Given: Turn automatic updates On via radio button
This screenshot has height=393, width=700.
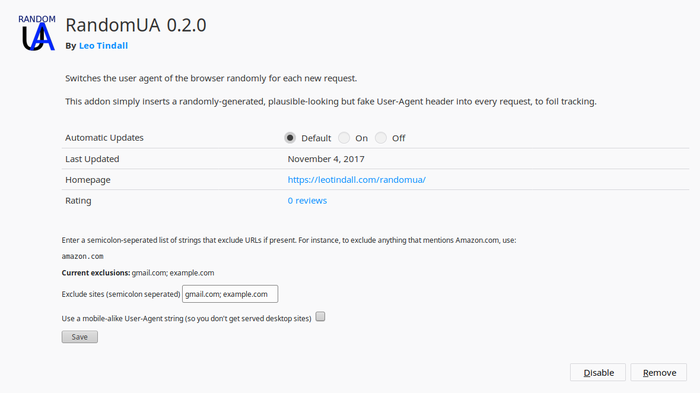Looking at the screenshot, I should coord(344,138).
